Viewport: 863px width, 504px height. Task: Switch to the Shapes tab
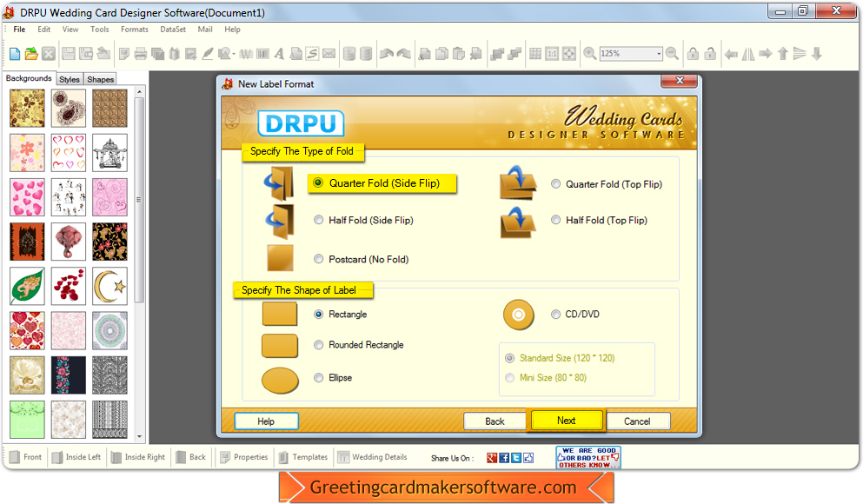[x=100, y=79]
